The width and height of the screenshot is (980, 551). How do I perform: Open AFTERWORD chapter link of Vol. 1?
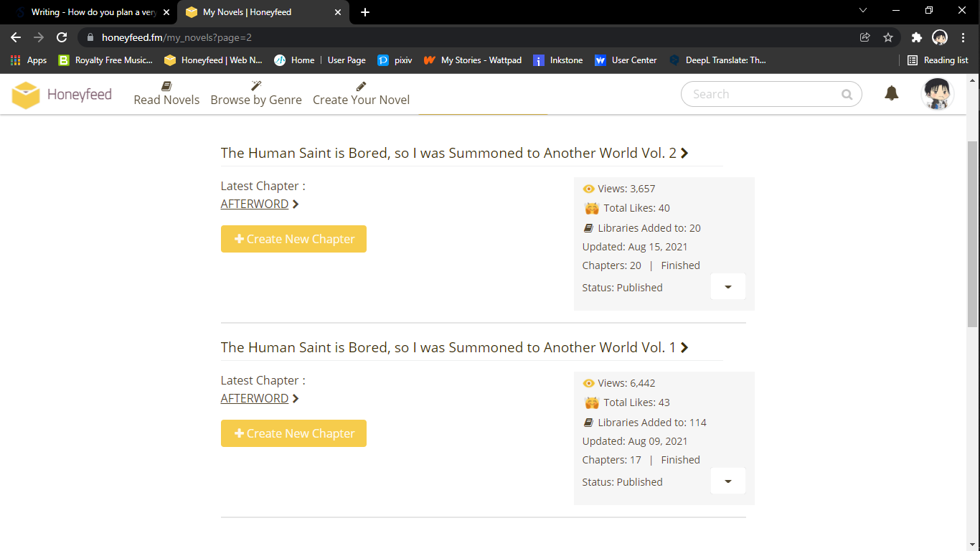click(255, 398)
